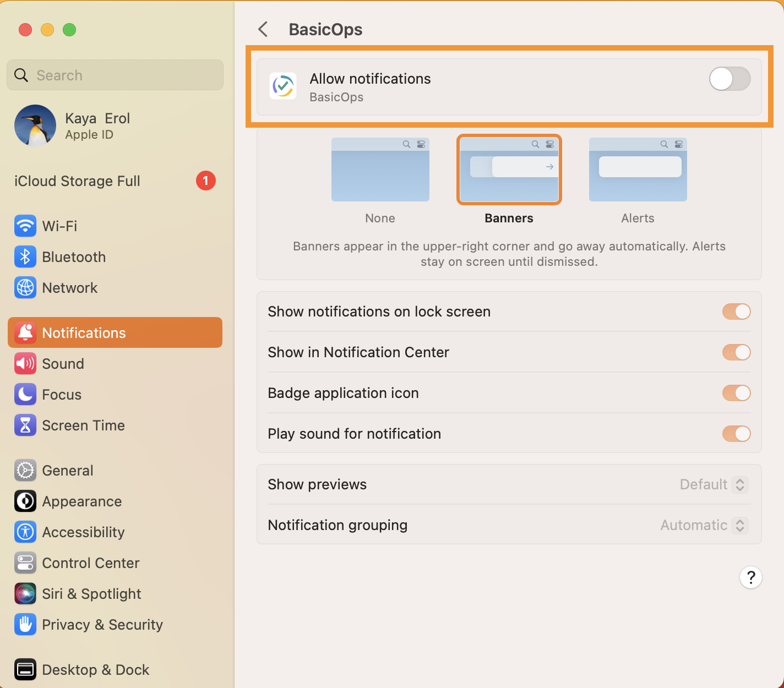The image size is (784, 688).
Task: Click the Appearance label in sidebar
Action: point(82,501)
